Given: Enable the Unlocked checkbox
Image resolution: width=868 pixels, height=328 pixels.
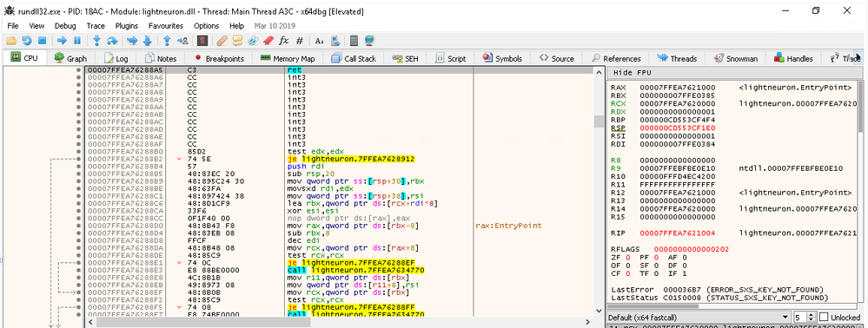Looking at the screenshot, I should point(823,317).
